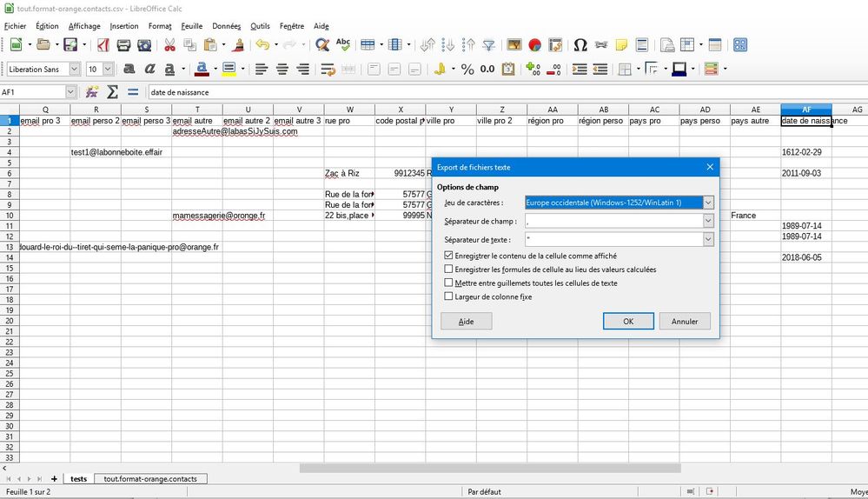Uncheck 'Enregistrer le contenu de la cellule comme affiché'
868x499 pixels.
(448, 256)
